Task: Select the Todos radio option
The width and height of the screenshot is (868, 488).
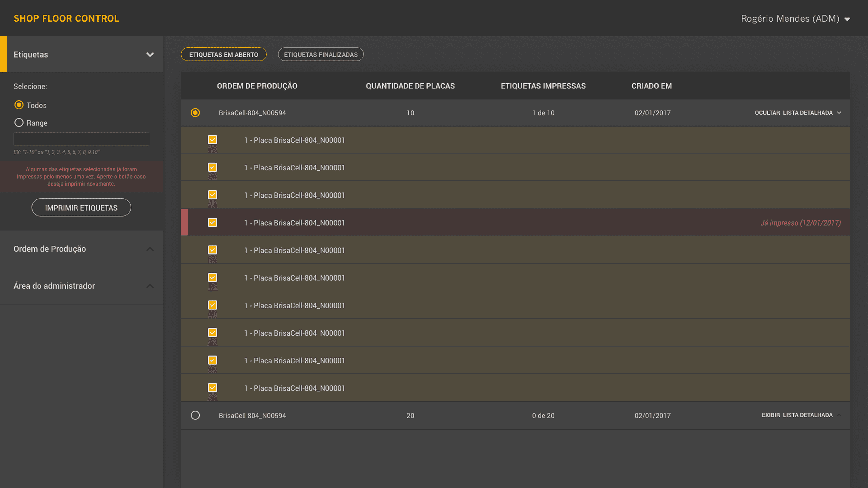Action: point(19,105)
